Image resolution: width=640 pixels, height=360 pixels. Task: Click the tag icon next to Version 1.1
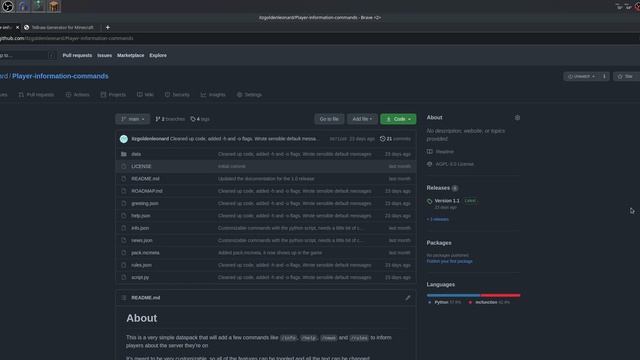[x=429, y=201]
